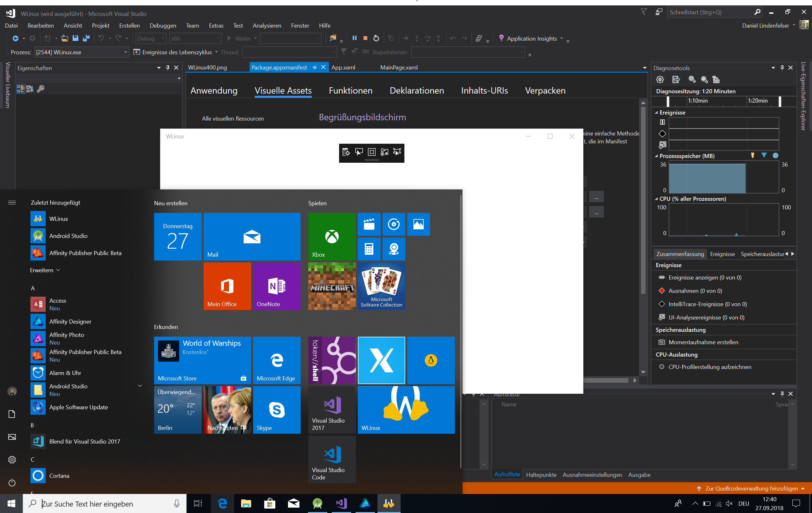Open the Analysieren menu
Image resolution: width=812 pixels, height=513 pixels.
[x=267, y=26]
